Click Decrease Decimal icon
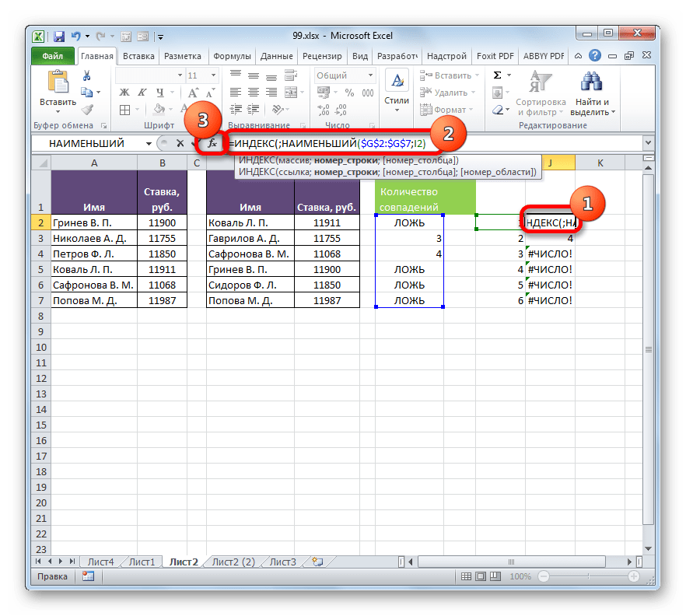The height and width of the screenshot is (616, 686). click(x=341, y=110)
